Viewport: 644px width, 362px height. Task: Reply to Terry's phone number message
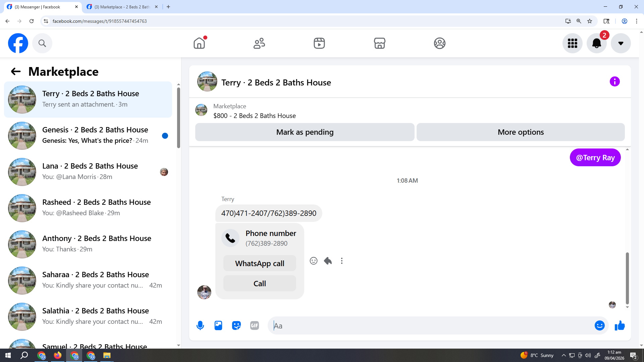pyautogui.click(x=328, y=261)
